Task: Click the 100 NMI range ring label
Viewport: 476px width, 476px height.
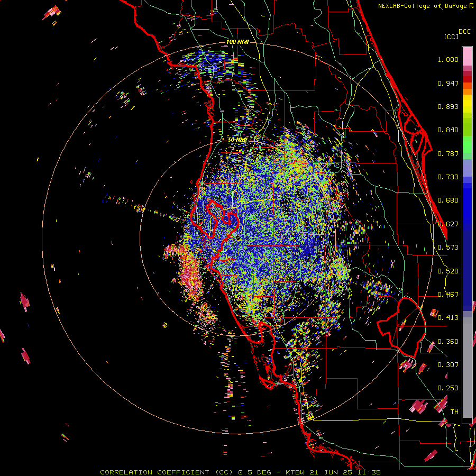Action: [x=237, y=42]
